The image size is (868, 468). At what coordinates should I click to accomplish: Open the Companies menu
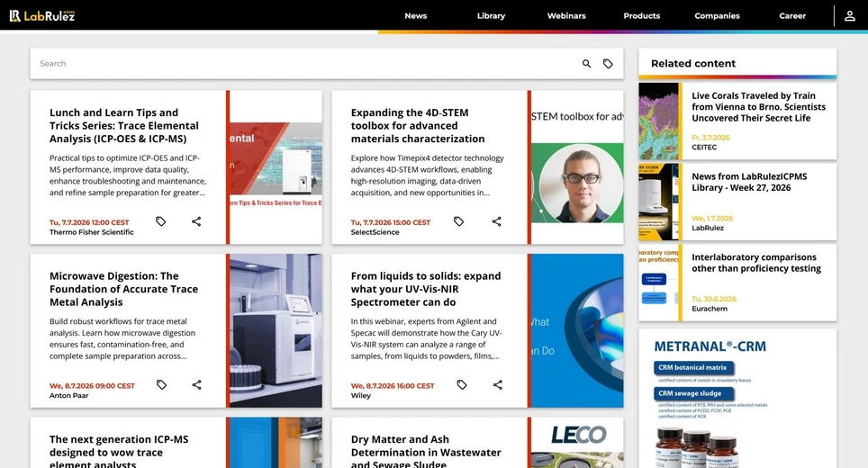click(x=717, y=16)
